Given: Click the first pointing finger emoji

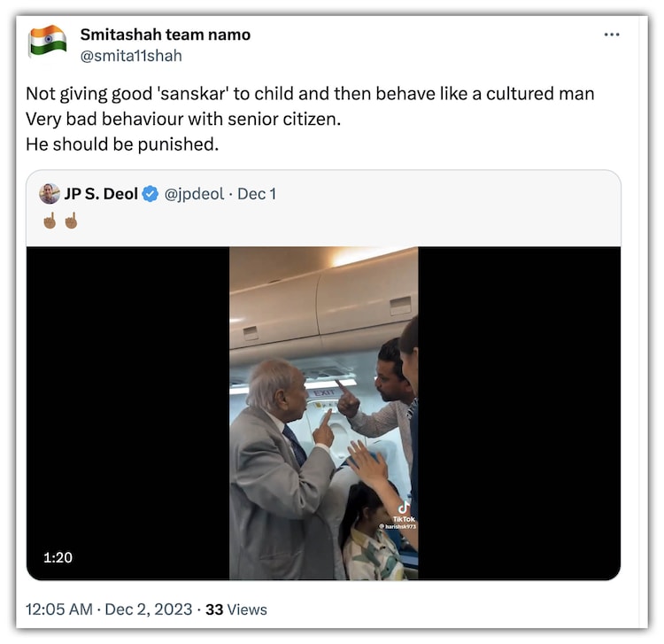Looking at the screenshot, I should point(50,220).
